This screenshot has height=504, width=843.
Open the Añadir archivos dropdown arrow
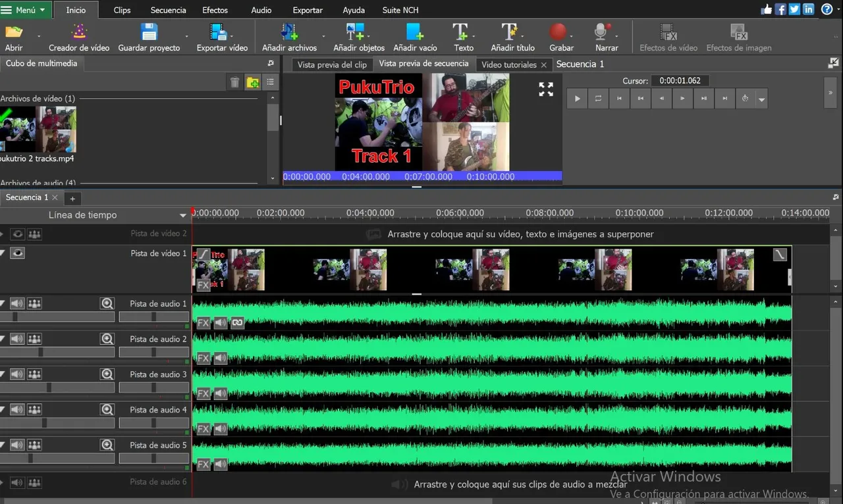pos(323,36)
